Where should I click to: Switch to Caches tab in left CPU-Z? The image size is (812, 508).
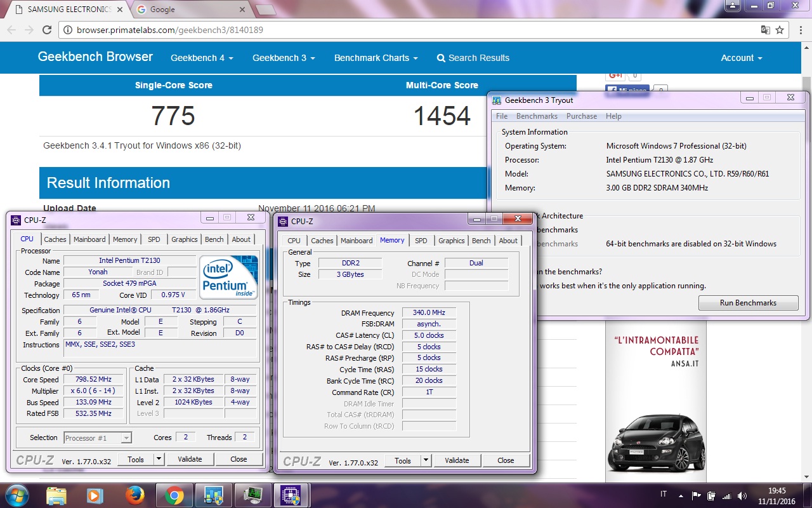click(55, 239)
